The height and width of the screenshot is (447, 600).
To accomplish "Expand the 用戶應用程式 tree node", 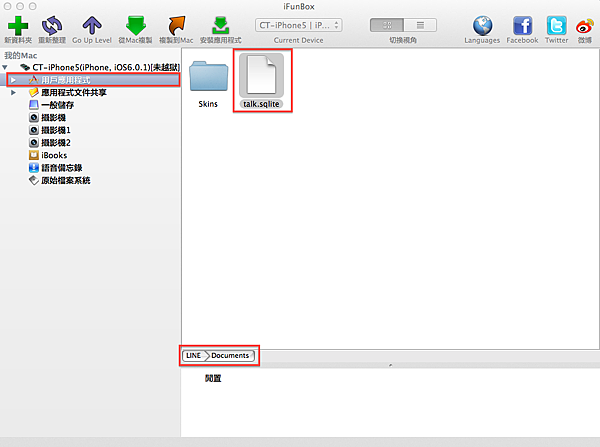I will pyautogui.click(x=13, y=80).
